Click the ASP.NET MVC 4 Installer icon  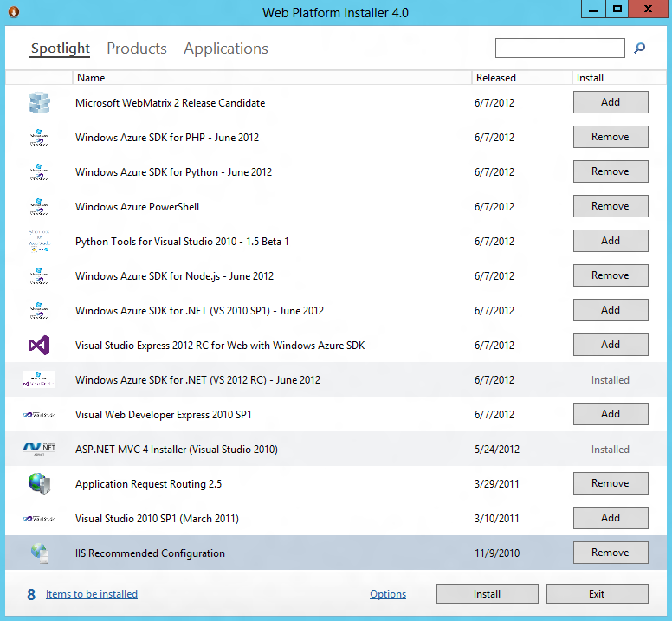[39, 449]
